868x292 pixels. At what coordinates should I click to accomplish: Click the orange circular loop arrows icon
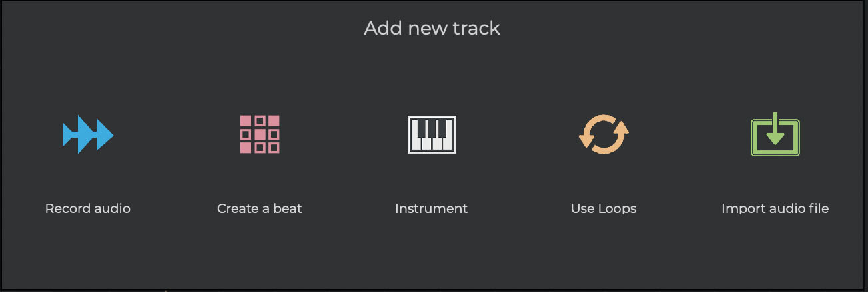pyautogui.click(x=604, y=134)
